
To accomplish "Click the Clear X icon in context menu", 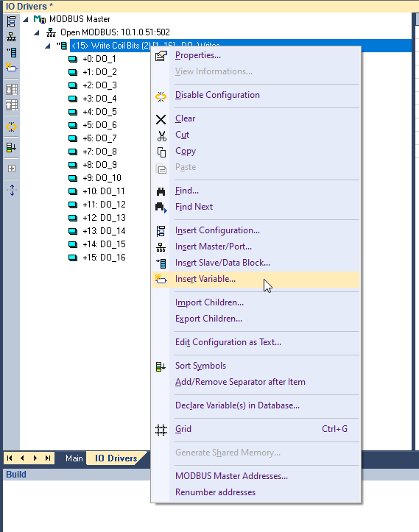I will click(x=161, y=119).
